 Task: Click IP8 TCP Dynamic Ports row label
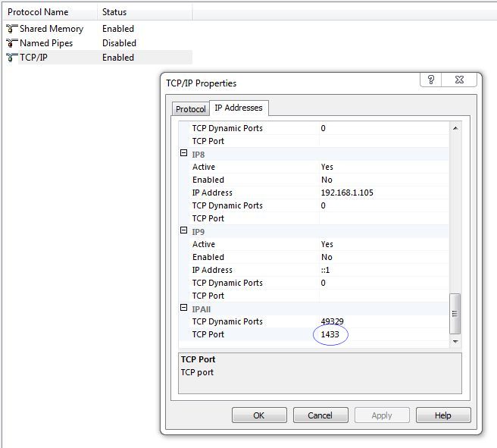(227, 205)
